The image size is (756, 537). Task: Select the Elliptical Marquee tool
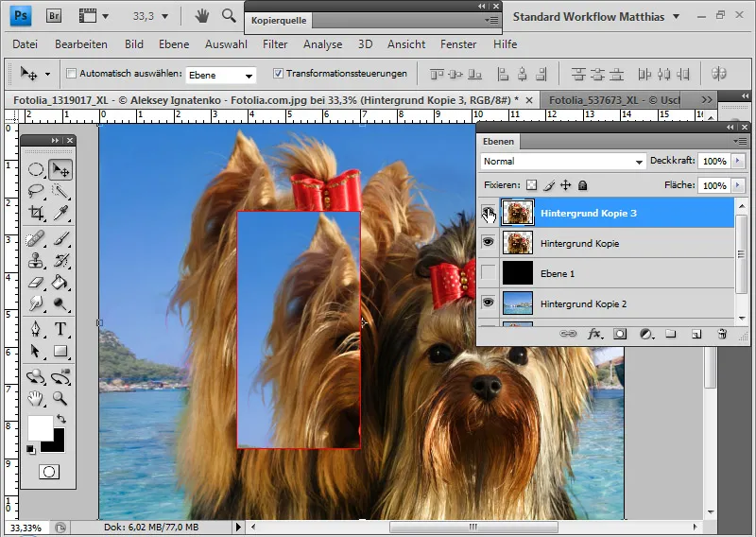[36, 170]
